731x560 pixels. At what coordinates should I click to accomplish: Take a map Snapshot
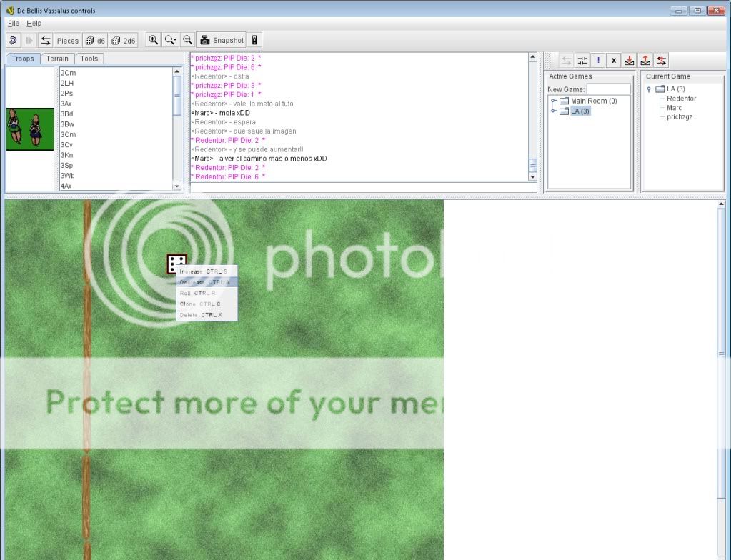click(222, 40)
